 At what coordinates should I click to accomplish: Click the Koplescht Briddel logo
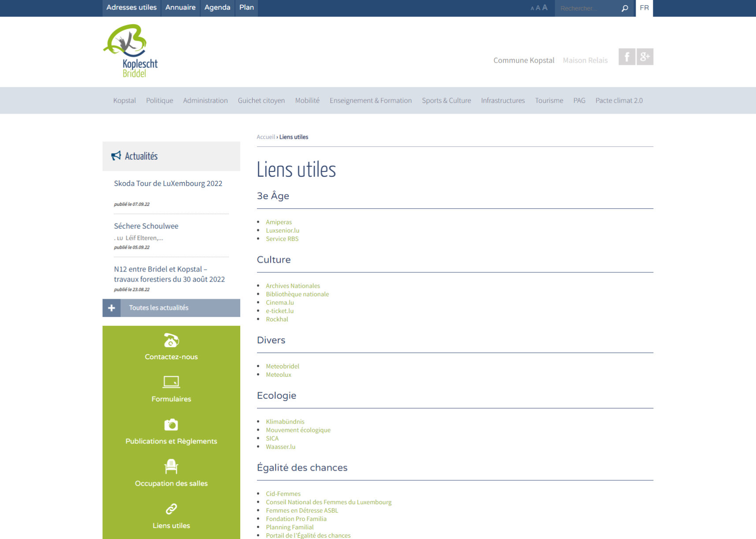pyautogui.click(x=130, y=51)
